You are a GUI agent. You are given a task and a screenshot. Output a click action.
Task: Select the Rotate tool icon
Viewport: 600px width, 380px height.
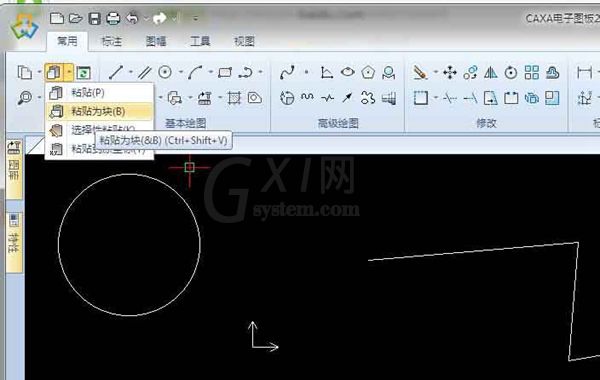coord(511,72)
